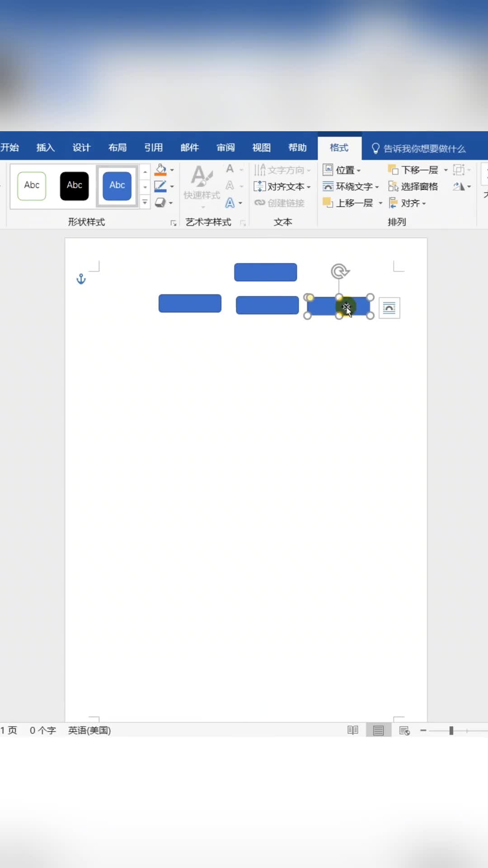The image size is (488, 868).
Task: Click the rotation handle above selected shape
Action: 340,271
